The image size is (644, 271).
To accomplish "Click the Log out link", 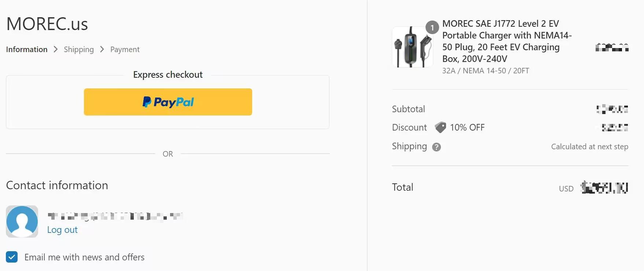I will [62, 230].
